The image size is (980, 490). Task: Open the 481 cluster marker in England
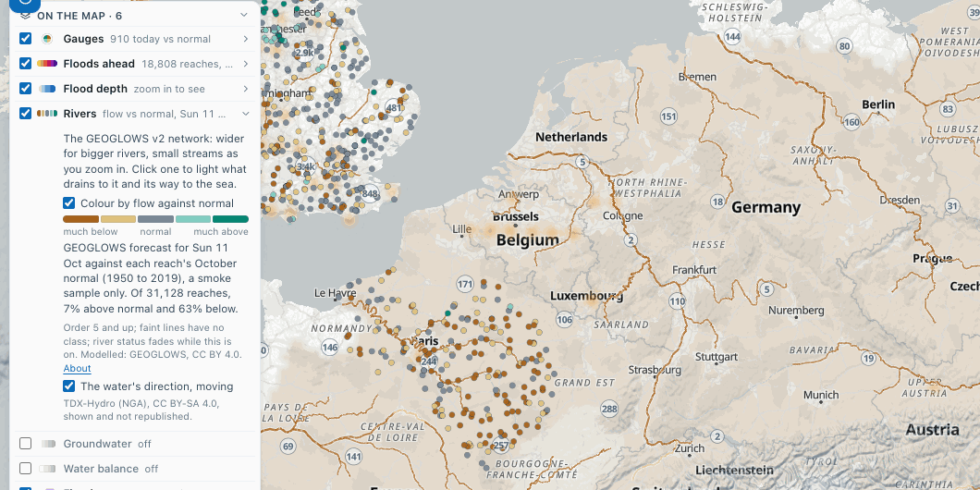click(393, 107)
